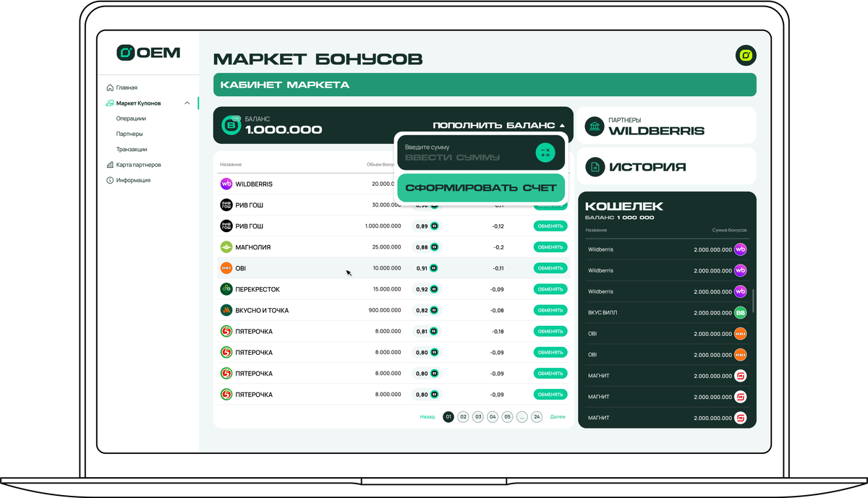Image resolution: width=868 pixels, height=498 pixels.
Task: Toggle the rate switch next to OBI
Action: click(x=434, y=267)
